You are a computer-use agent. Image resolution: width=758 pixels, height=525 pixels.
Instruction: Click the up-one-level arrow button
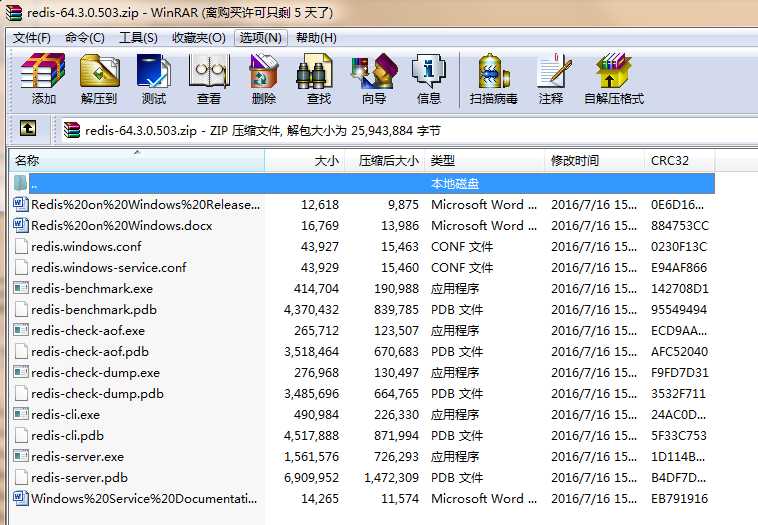pos(28,129)
